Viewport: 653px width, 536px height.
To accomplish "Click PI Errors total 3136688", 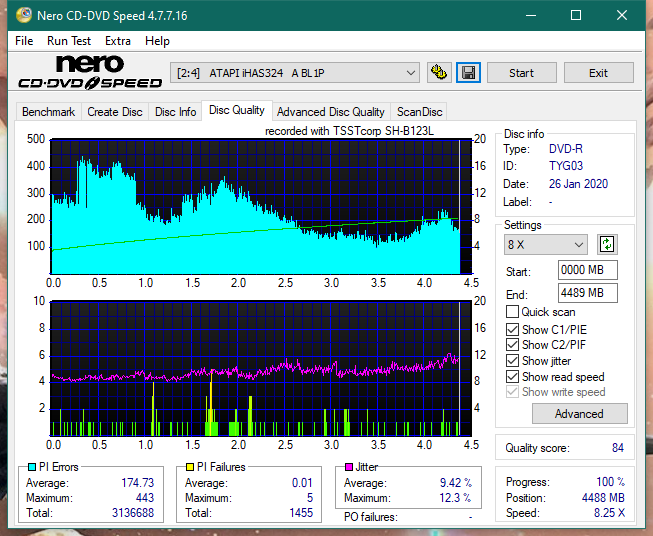I will click(133, 512).
